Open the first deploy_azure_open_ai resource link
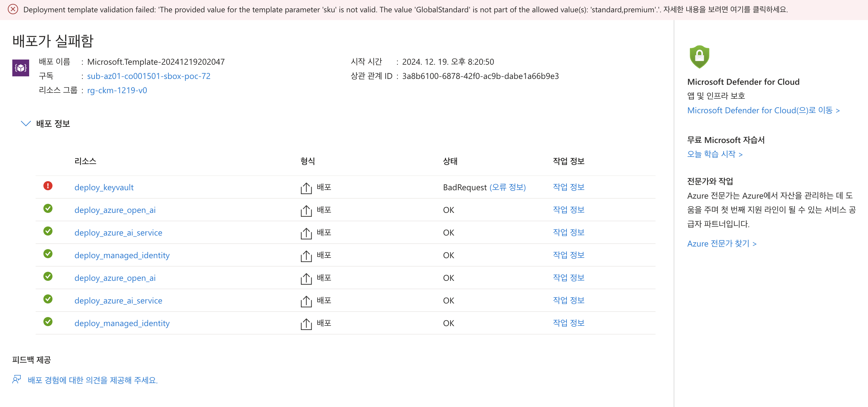Screen dimensions: 868x407 tap(115, 210)
